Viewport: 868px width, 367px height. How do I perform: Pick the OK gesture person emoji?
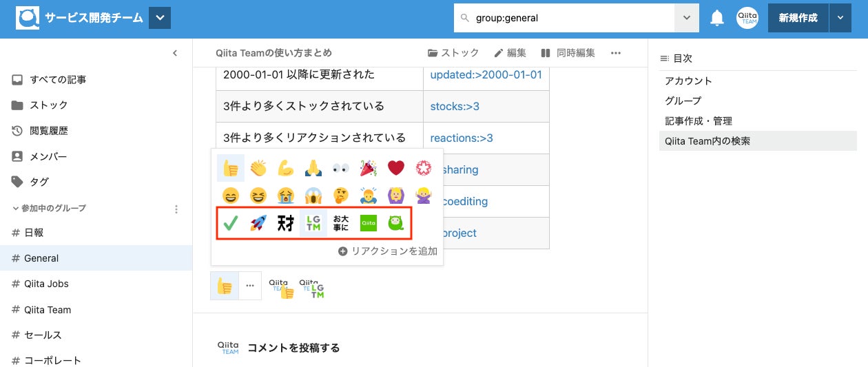click(x=395, y=196)
